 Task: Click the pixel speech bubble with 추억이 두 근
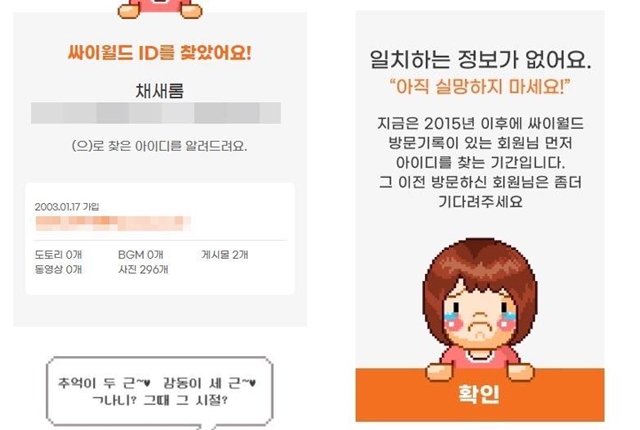pyautogui.click(x=159, y=392)
